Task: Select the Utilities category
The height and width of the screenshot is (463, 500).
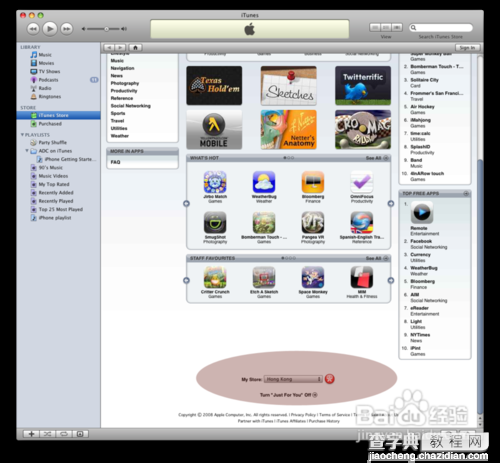Action: click(x=119, y=128)
